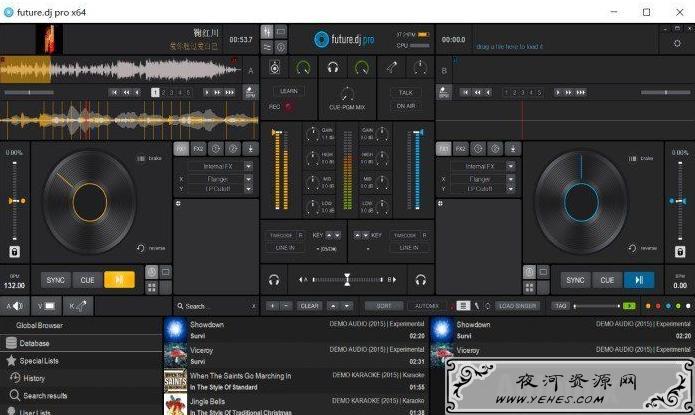Open the Database item in browser
695x415 pixels.
81,343
